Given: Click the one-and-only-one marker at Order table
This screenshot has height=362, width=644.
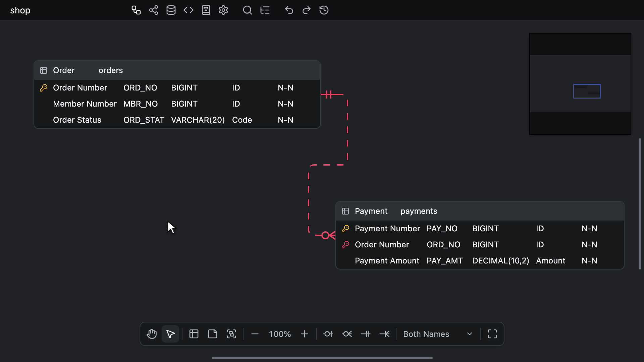Looking at the screenshot, I should 329,95.
